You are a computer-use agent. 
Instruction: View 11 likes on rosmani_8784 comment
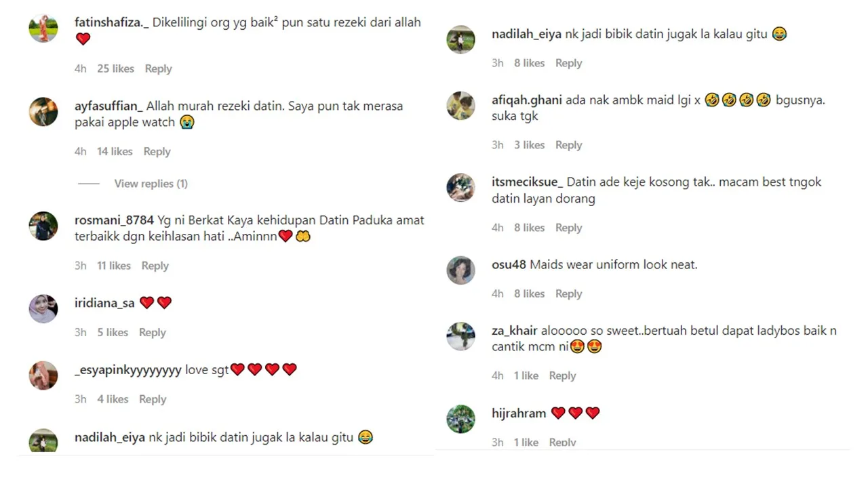114,266
